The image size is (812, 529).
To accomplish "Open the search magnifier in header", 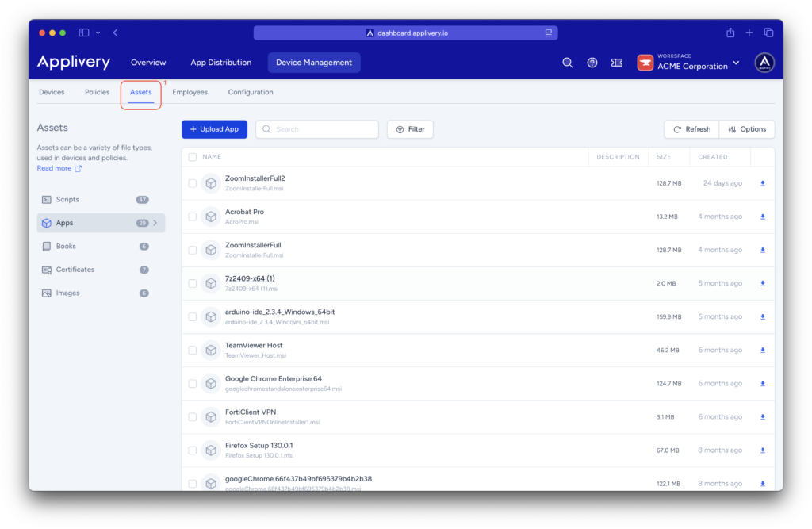I will [x=568, y=63].
